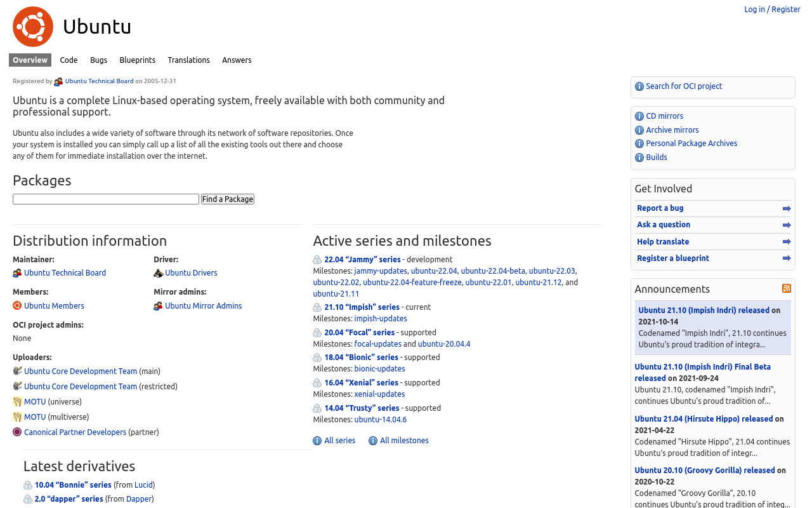This screenshot has width=812, height=508.
Task: Click arrow icon in Register a blueprint row
Action: (x=787, y=258)
